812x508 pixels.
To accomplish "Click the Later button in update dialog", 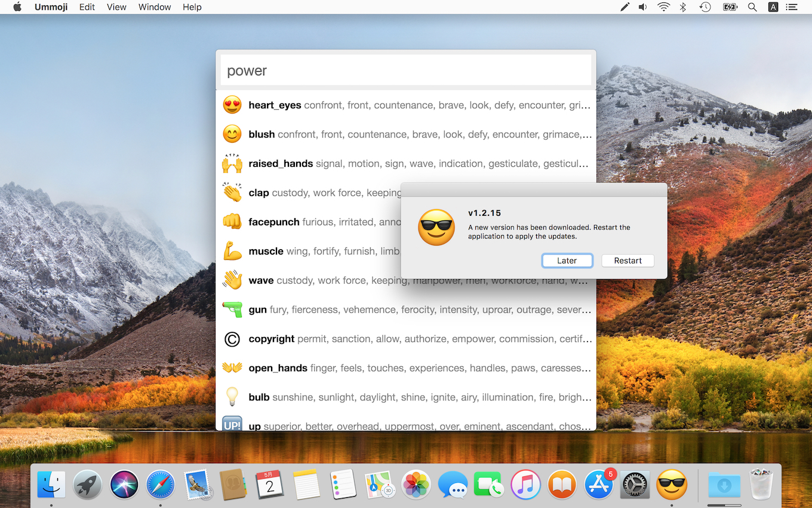I will tap(567, 261).
